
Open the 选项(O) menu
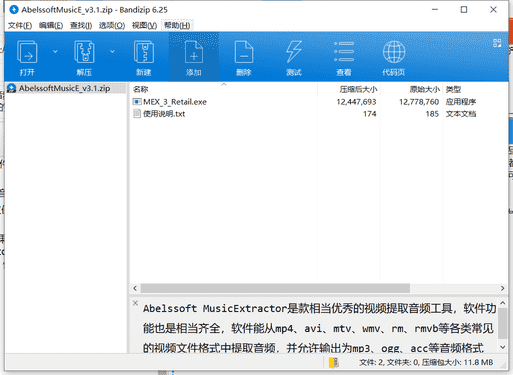click(112, 25)
